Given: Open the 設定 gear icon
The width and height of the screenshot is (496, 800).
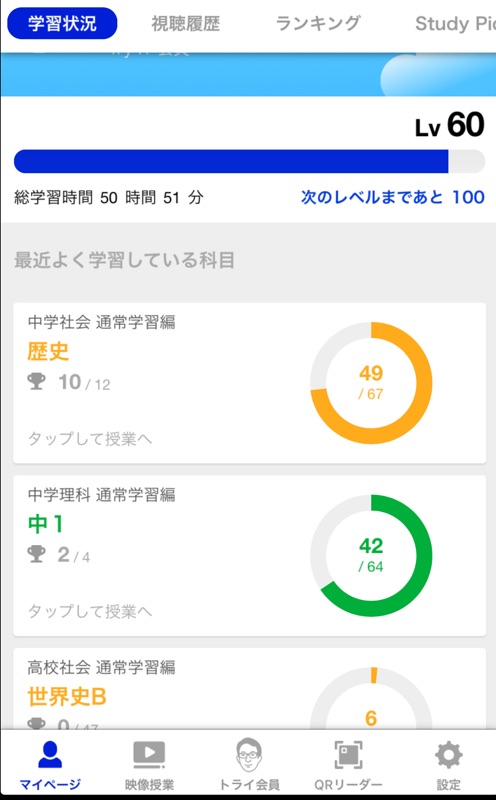Looking at the screenshot, I should click(448, 755).
